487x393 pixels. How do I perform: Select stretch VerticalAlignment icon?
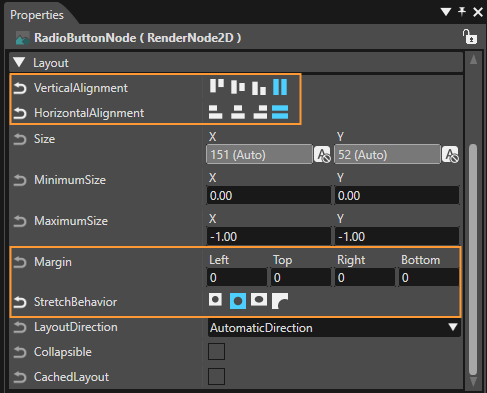pos(280,87)
